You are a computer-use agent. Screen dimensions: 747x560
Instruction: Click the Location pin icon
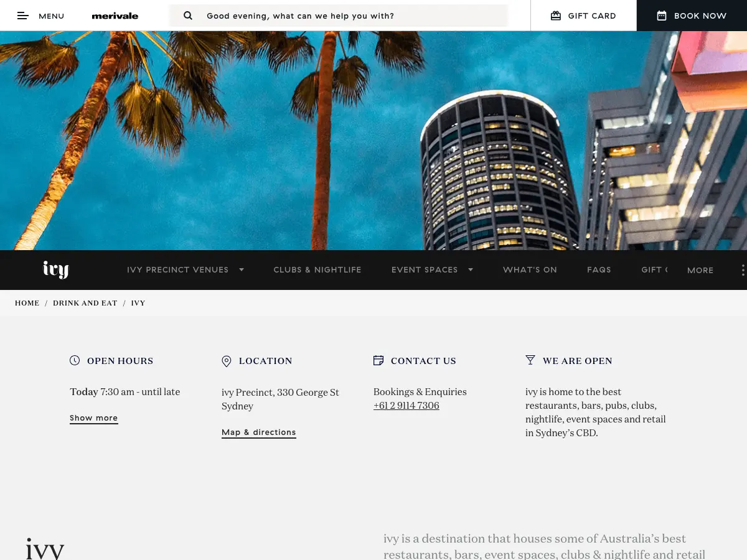tap(227, 361)
